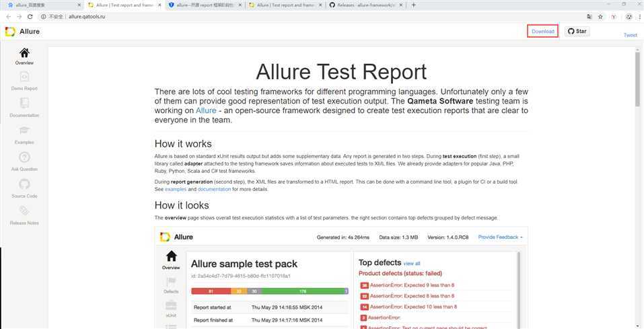644x329 pixels.
Task: Open the Documentation book icon in sidebar
Action: click(x=24, y=103)
